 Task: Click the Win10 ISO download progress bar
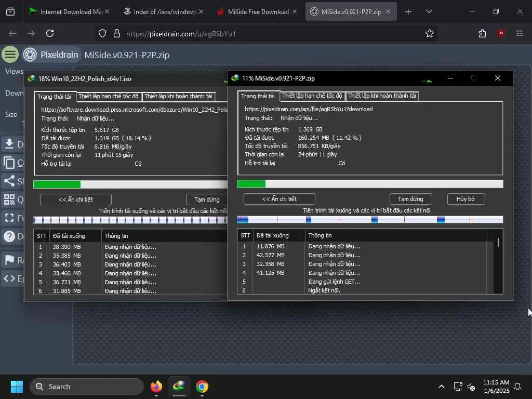coord(130,184)
